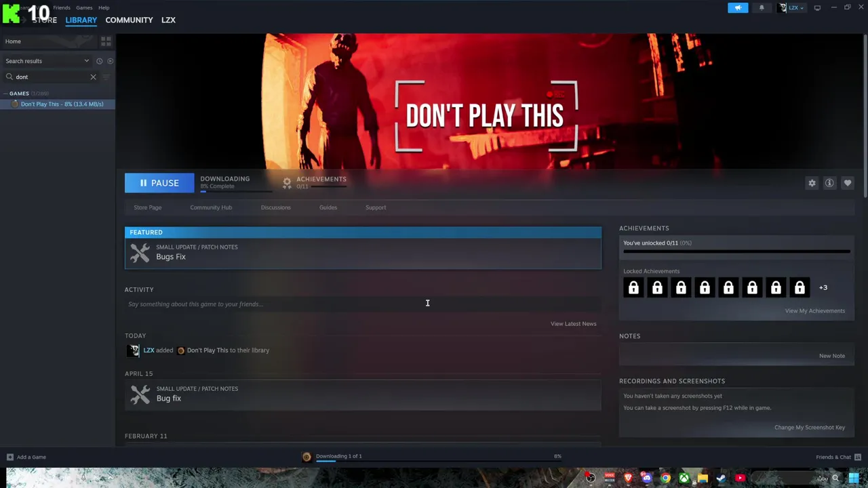Sort library by recent activity clock icon

pyautogui.click(x=99, y=61)
